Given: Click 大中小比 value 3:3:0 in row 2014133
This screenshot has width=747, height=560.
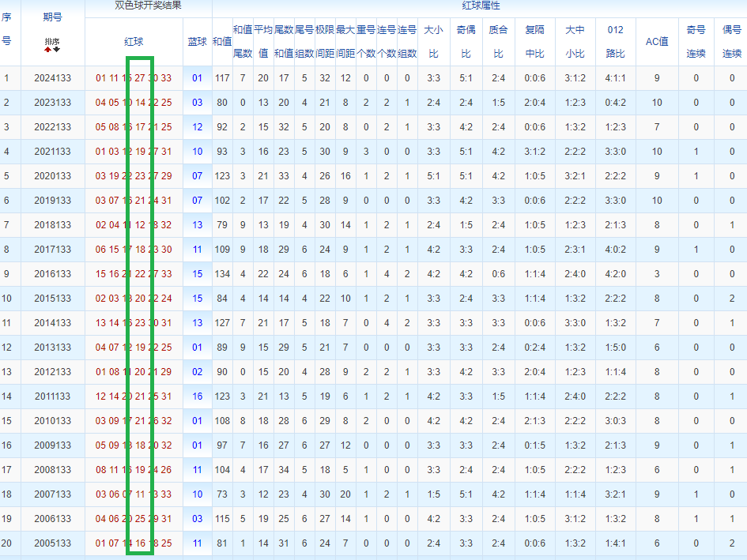Looking at the screenshot, I should coord(575,323).
